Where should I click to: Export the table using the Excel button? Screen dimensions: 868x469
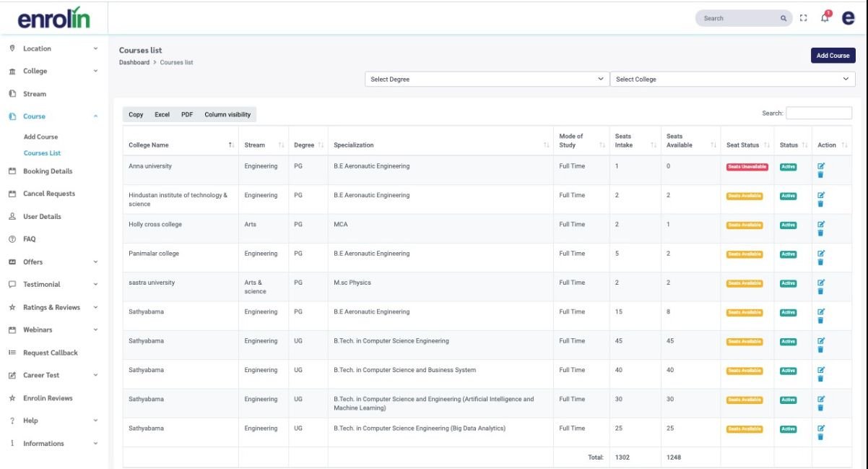click(162, 115)
